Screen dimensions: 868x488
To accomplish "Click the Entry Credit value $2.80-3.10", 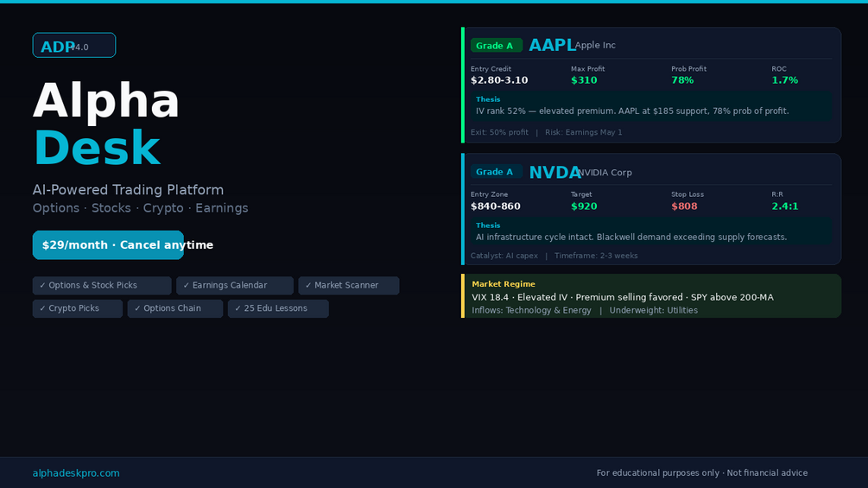I will tap(499, 80).
